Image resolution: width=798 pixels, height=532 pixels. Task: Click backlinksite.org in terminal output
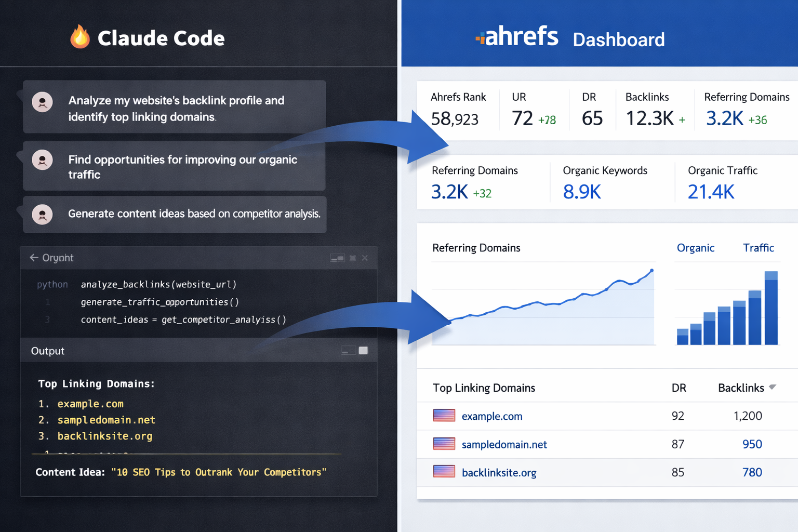click(105, 436)
